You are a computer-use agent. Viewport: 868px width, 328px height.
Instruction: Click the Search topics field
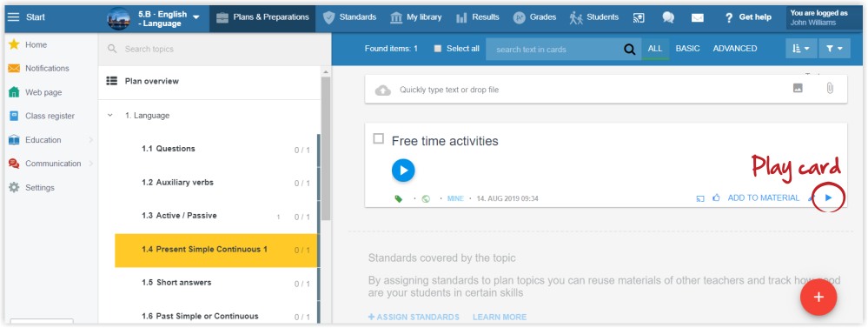215,50
